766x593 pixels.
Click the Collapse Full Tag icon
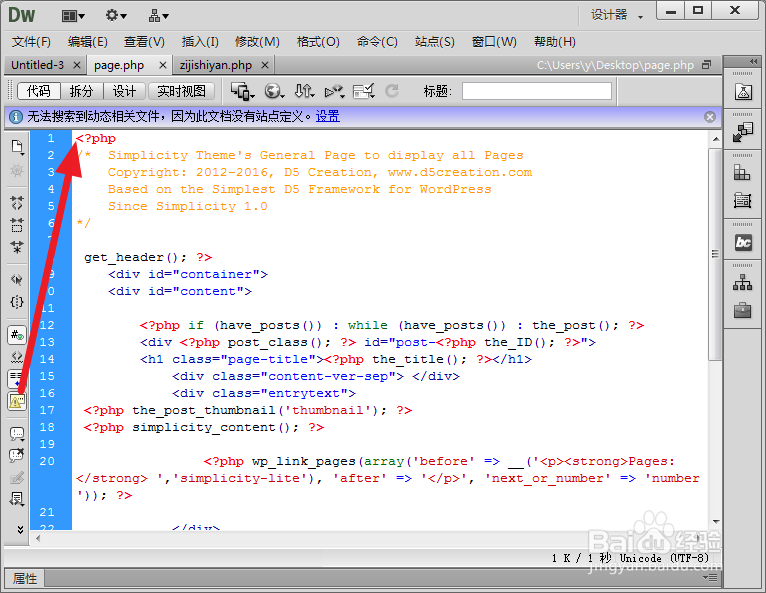click(x=17, y=202)
